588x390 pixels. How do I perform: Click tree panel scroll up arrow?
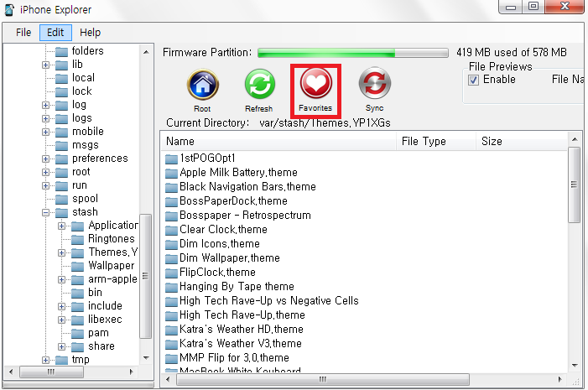tap(146, 52)
